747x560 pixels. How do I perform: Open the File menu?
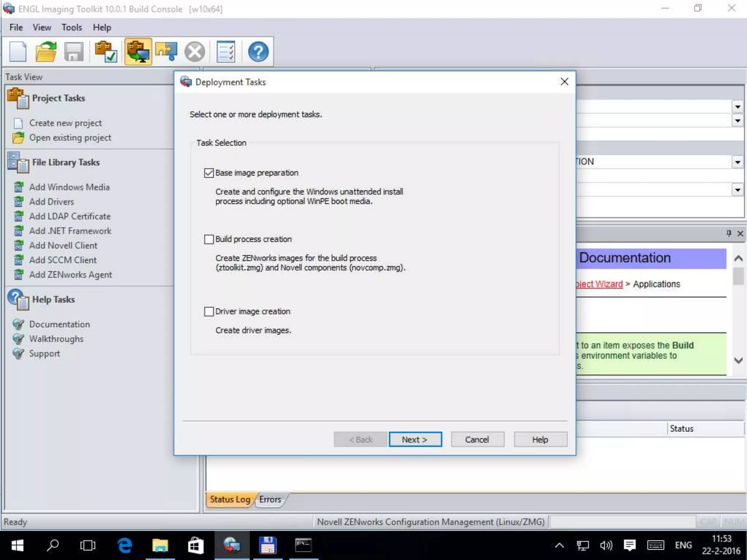tap(16, 27)
